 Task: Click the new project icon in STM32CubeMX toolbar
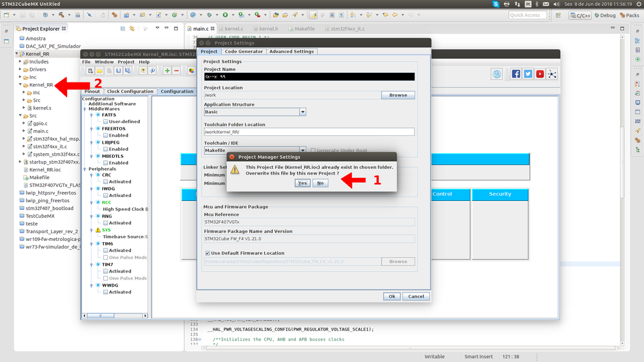click(x=90, y=71)
